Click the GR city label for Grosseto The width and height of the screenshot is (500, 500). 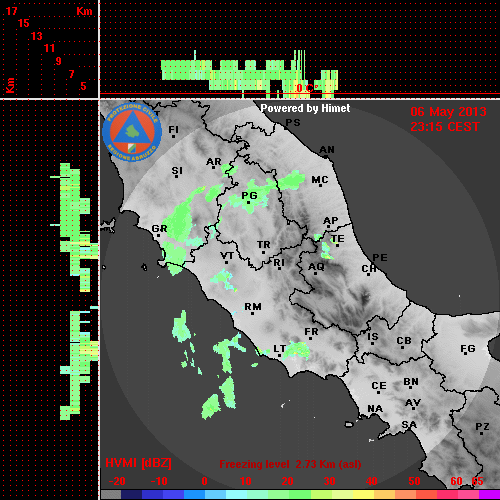coord(159,229)
